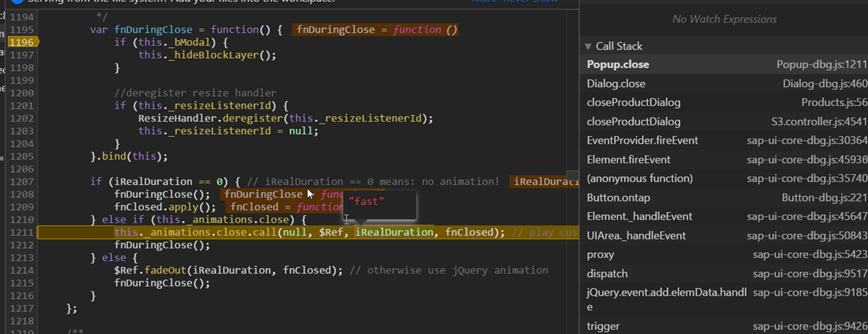Click this._hideBlockLayer() on line 1197
868x334 pixels.
tap(207, 55)
